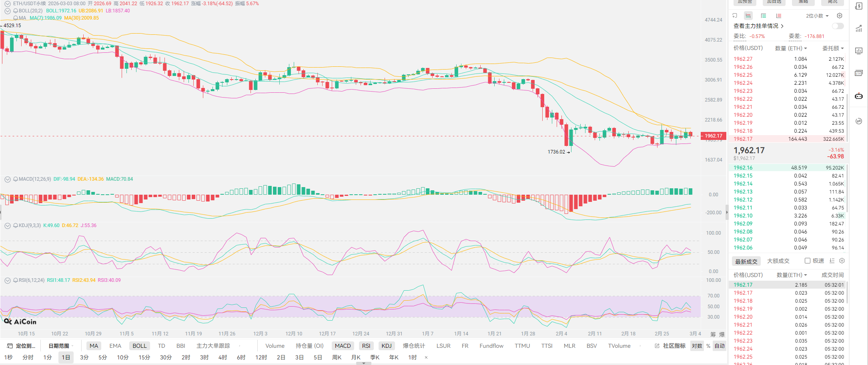Screen dimensions: 868x365
Task: Select the 15分 timeframe
Action: coord(144,357)
